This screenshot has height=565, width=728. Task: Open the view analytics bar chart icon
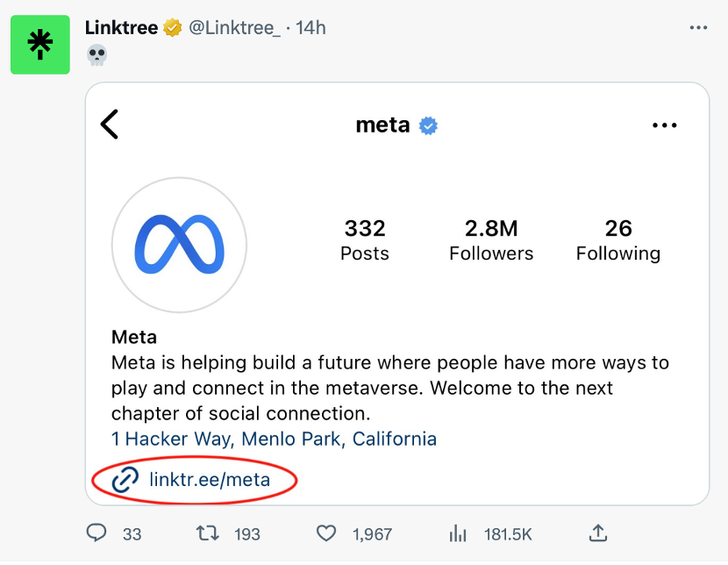[458, 533]
